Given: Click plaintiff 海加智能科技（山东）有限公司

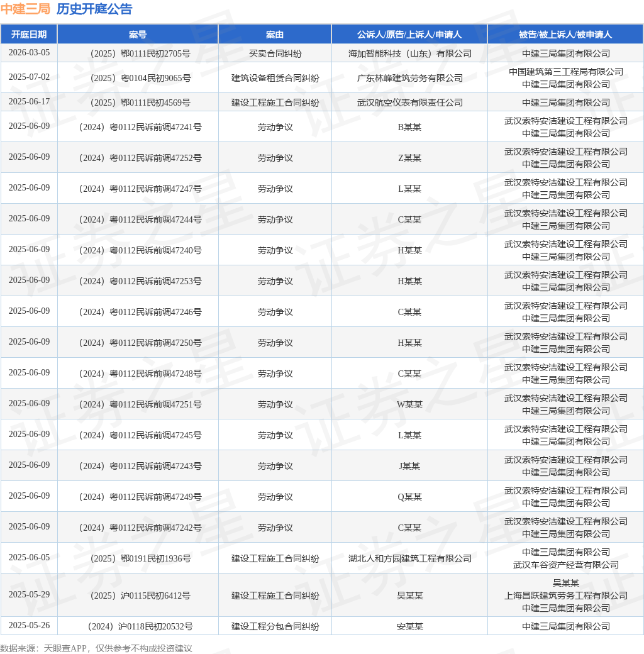Looking at the screenshot, I should [410, 53].
